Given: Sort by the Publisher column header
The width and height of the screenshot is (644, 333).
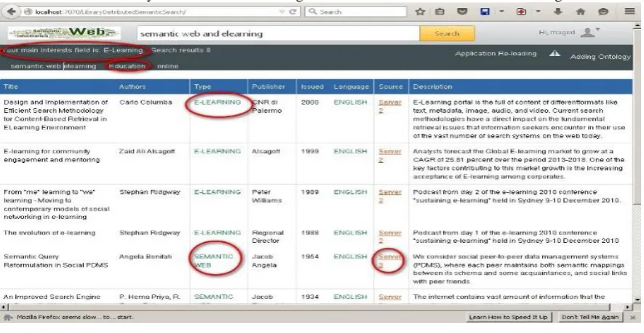Looking at the screenshot, I should tap(269, 87).
